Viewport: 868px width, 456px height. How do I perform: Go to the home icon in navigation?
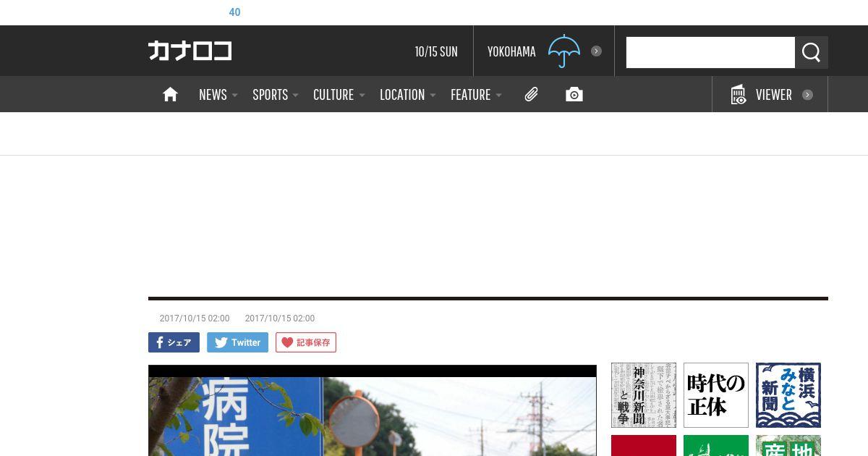[170, 94]
